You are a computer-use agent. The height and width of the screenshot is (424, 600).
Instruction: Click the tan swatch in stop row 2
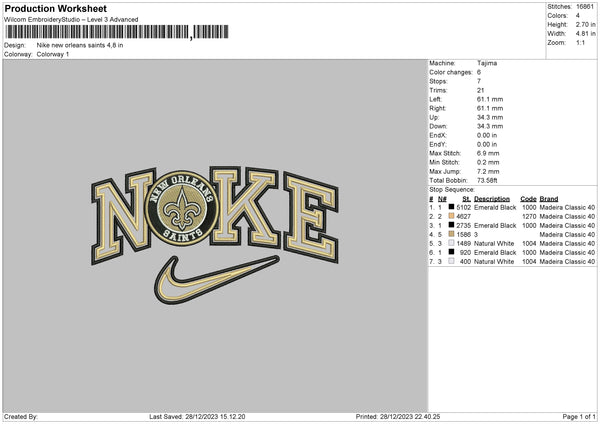click(452, 216)
